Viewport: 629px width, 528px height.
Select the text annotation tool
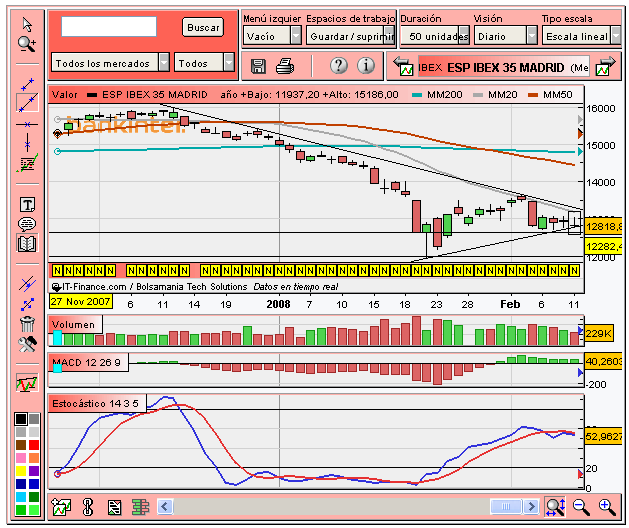[x=27, y=205]
